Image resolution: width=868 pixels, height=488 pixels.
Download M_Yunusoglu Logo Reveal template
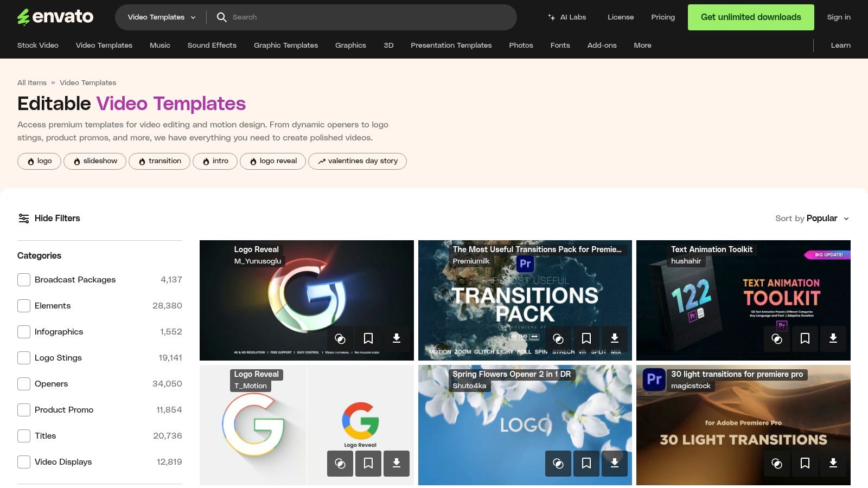(397, 338)
